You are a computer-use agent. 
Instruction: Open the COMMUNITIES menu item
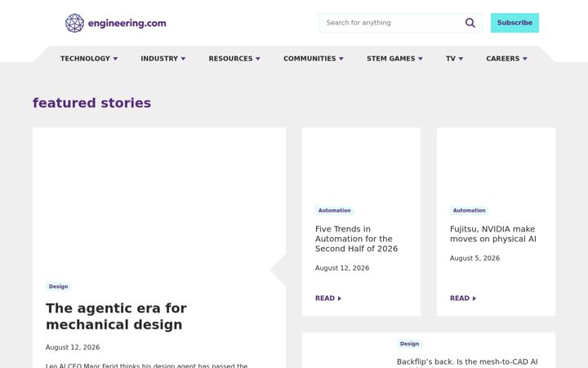(x=310, y=59)
